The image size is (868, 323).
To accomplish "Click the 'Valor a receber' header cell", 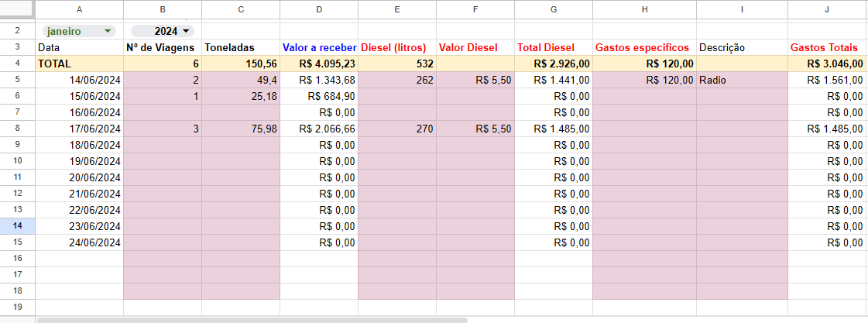I will pos(319,48).
